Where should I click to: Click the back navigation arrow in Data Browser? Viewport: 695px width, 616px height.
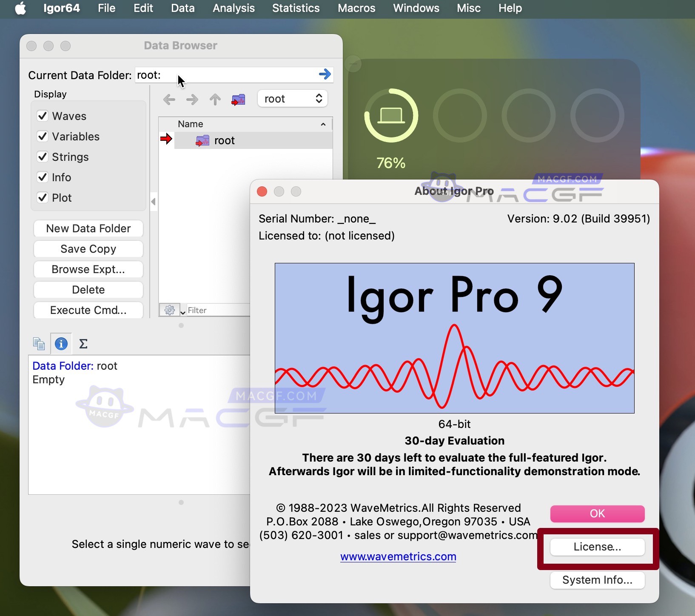tap(168, 99)
